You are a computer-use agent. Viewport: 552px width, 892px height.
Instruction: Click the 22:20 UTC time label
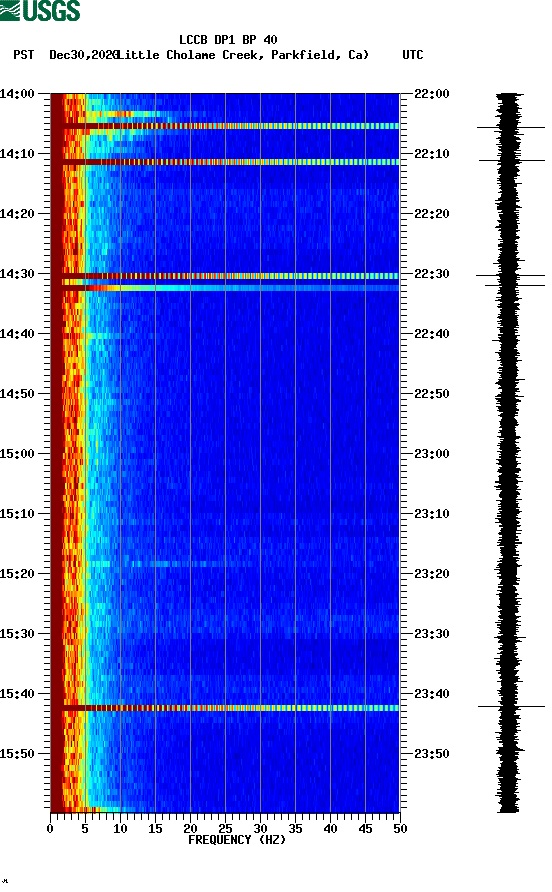coord(431,214)
